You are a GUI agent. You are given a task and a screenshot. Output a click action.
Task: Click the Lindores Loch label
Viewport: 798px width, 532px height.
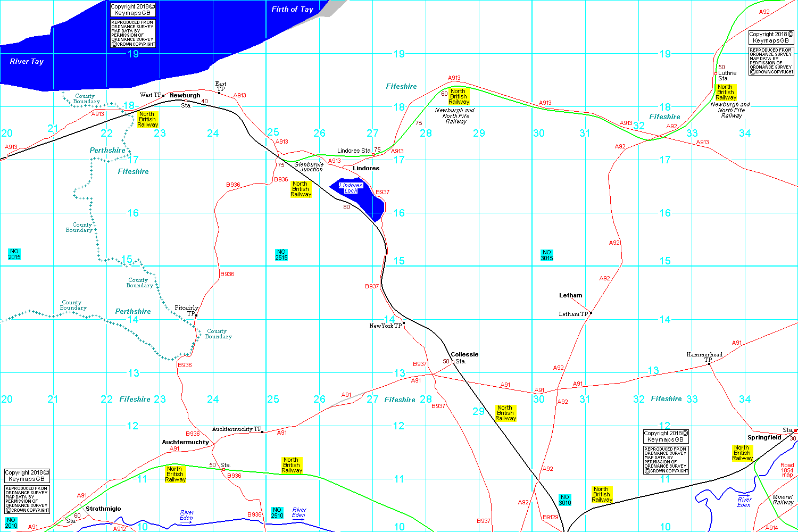click(351, 188)
